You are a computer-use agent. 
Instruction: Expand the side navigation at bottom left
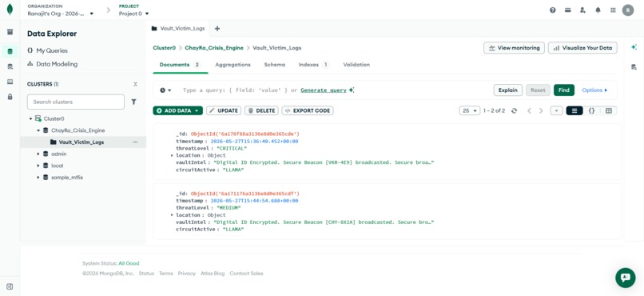point(10,286)
